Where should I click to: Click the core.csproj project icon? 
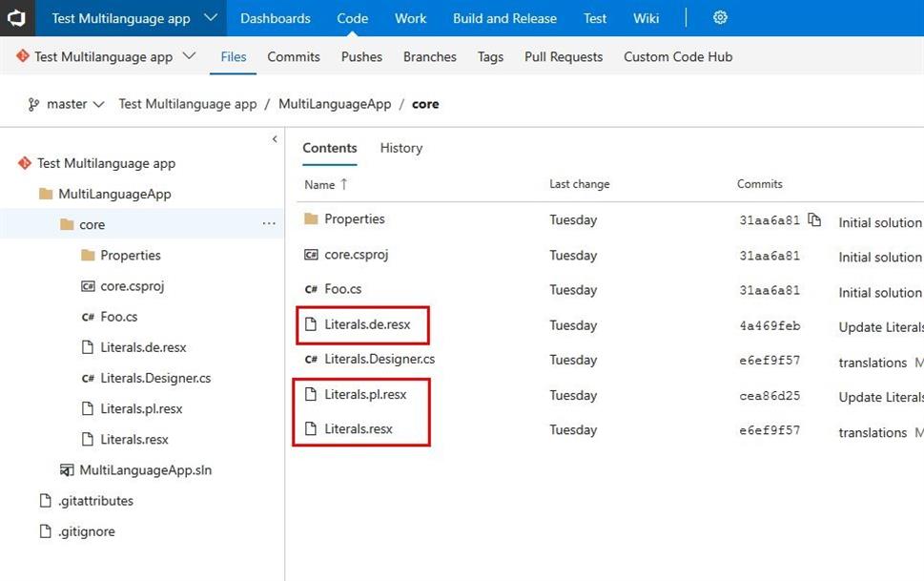click(312, 255)
